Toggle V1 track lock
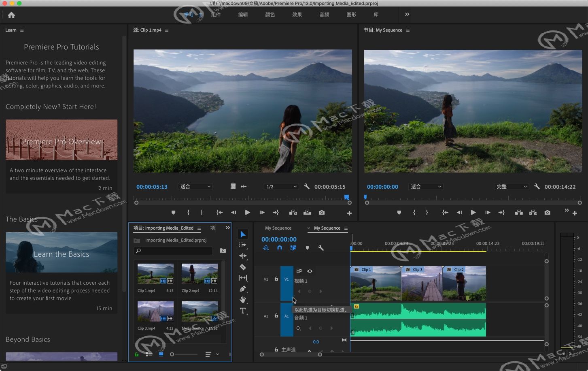The image size is (588, 371). click(276, 279)
